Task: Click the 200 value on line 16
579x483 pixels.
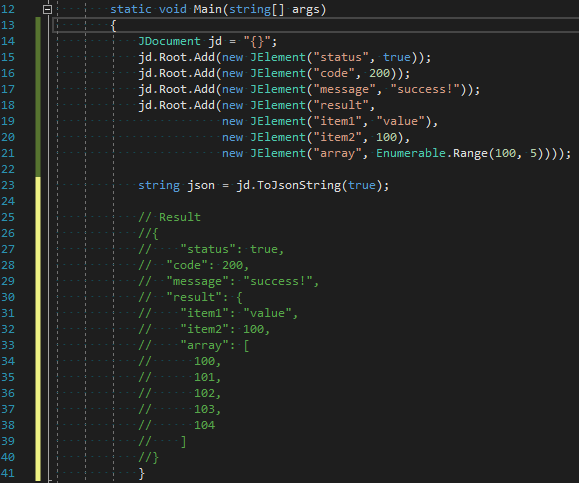Action: click(x=380, y=73)
